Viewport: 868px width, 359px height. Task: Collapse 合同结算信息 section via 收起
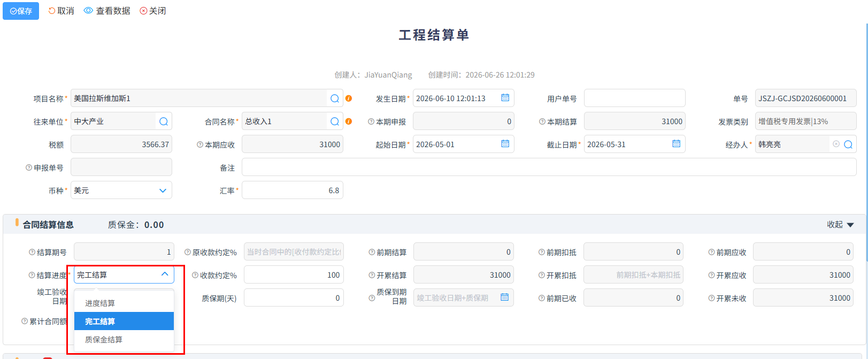pos(840,225)
